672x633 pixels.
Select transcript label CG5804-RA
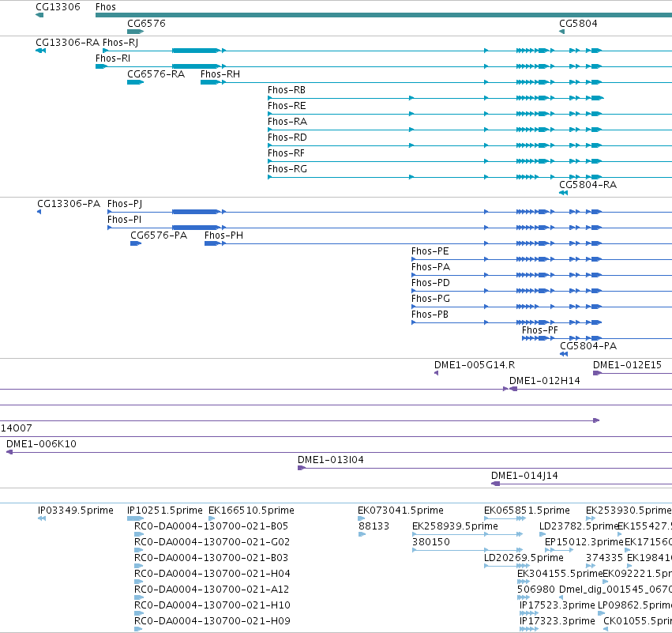pos(588,184)
